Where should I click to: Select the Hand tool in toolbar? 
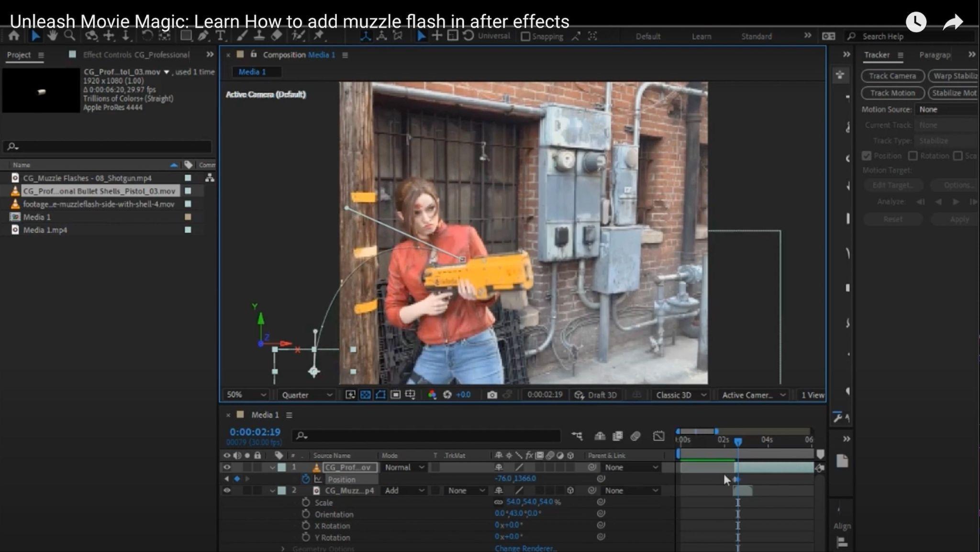pyautogui.click(x=52, y=36)
